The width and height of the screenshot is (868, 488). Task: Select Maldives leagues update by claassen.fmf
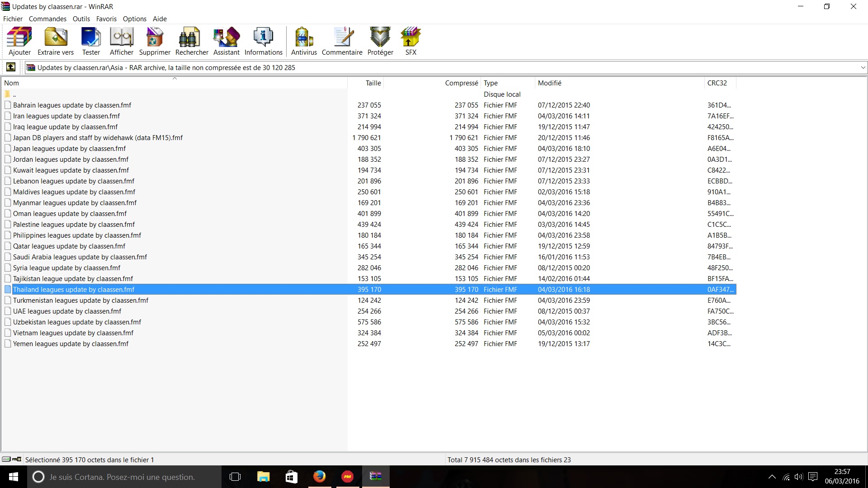point(369,192)
